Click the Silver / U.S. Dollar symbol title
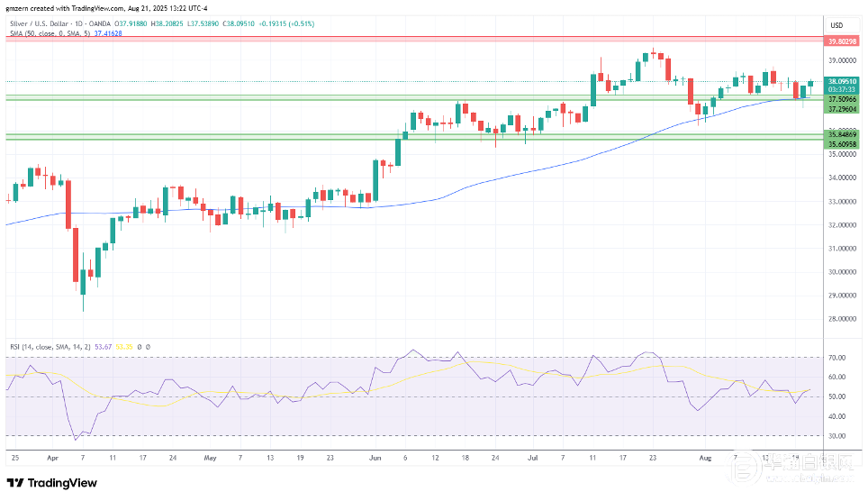 click(39, 23)
